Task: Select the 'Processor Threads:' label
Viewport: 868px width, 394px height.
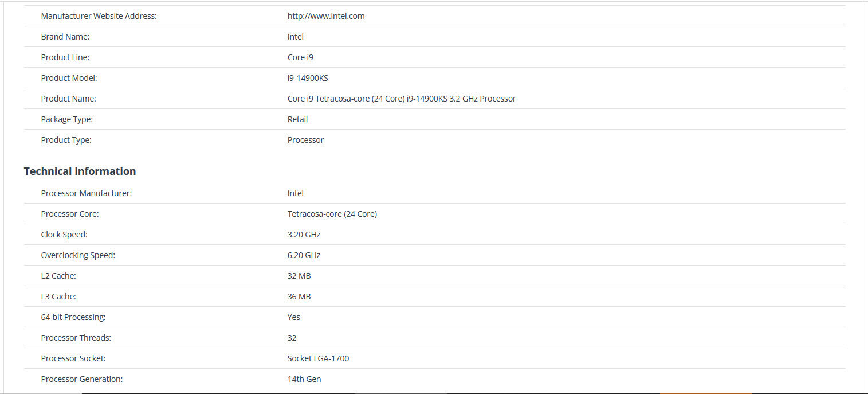Action: tap(76, 338)
